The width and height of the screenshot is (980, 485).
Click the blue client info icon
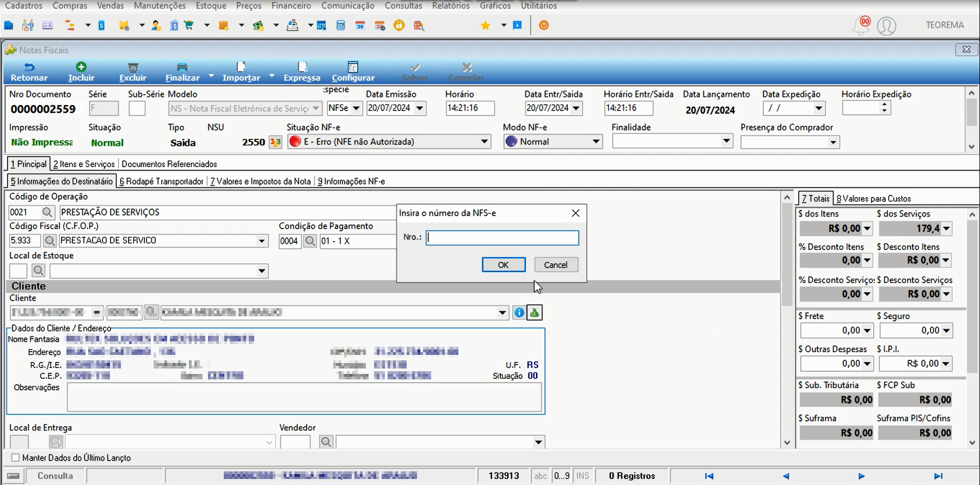(519, 312)
